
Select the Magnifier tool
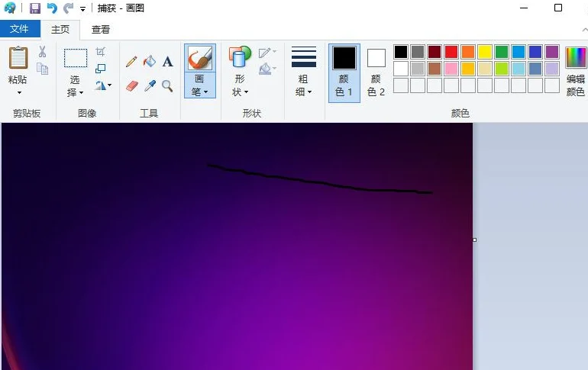point(167,86)
